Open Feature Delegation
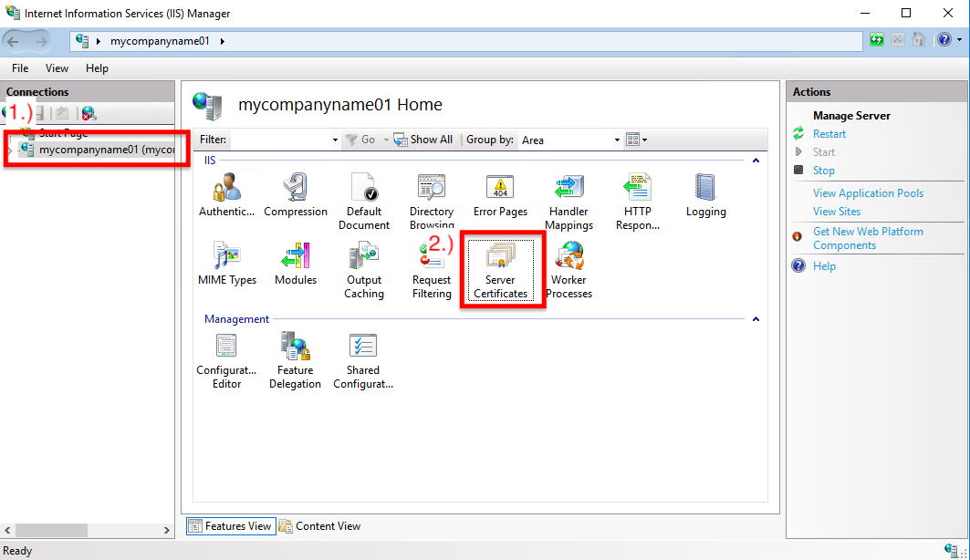This screenshot has height=560, width=970. click(x=295, y=361)
